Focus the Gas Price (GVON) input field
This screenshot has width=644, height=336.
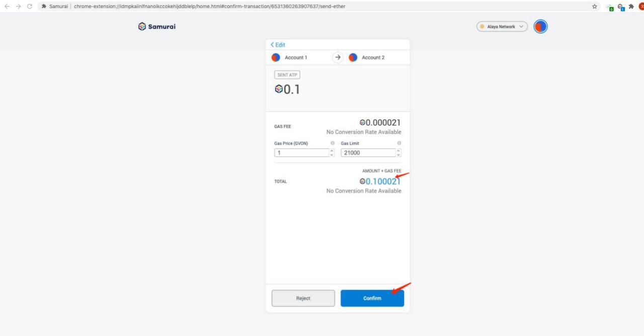(x=301, y=153)
